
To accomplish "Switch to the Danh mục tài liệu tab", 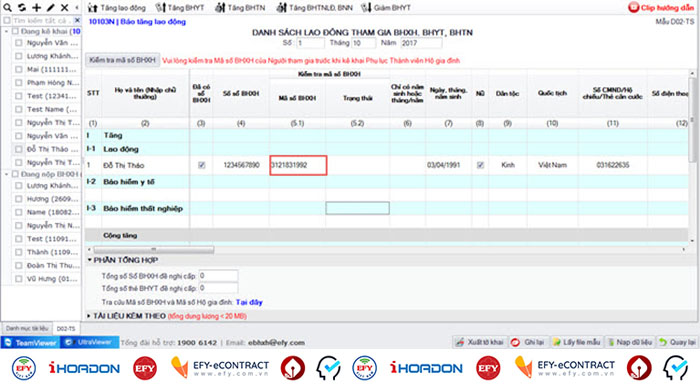I will (27, 328).
